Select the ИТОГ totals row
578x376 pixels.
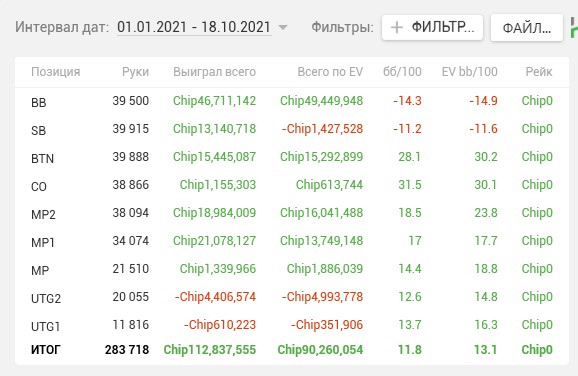[x=292, y=349]
